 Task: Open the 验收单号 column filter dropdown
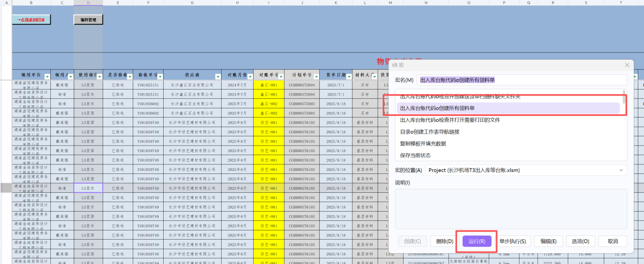tap(160, 76)
